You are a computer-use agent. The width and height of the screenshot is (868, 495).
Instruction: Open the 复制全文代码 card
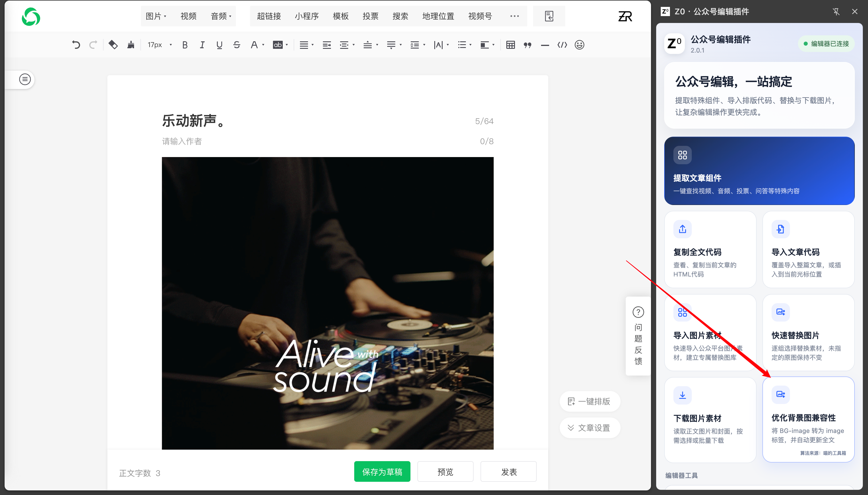tap(710, 250)
